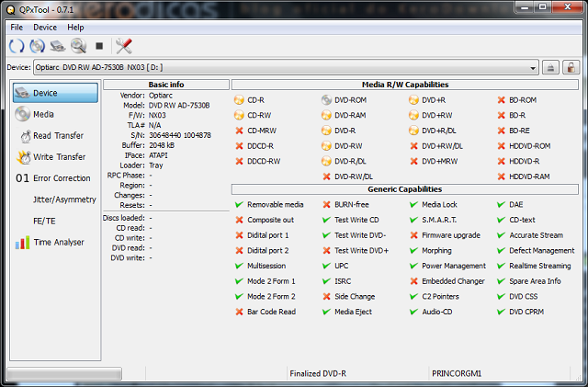Open the Device menu
Image resolution: width=588 pixels, height=387 pixels.
click(45, 28)
